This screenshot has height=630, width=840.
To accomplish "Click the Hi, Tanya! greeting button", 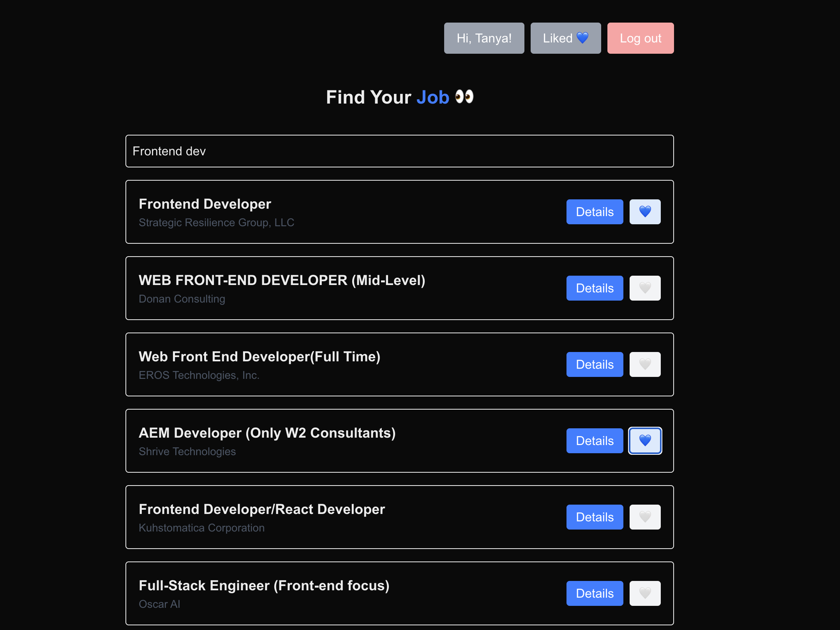I will click(x=484, y=38).
